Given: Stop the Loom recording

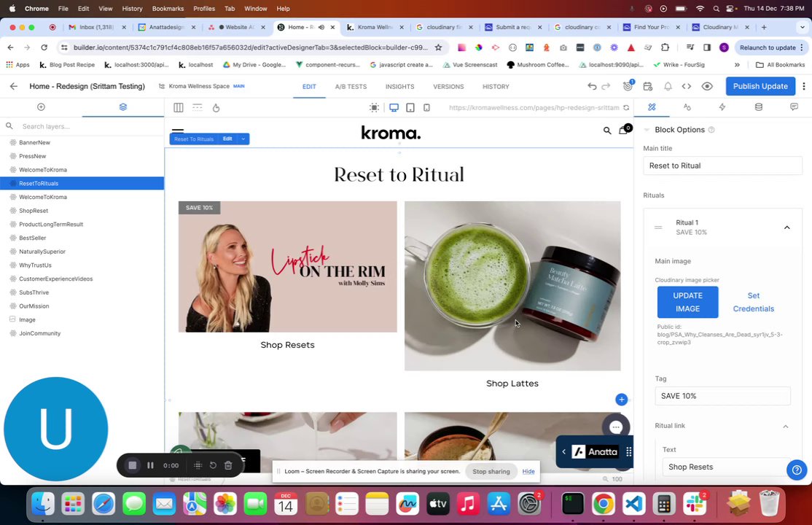Looking at the screenshot, I should click(x=132, y=465).
